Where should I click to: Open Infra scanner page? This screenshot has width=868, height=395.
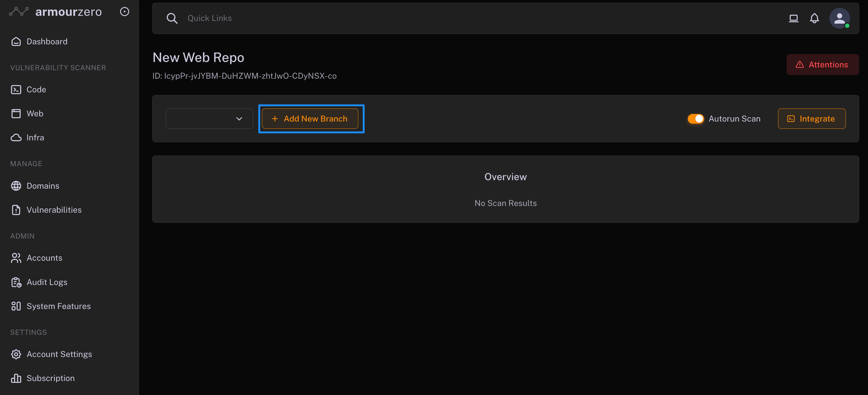point(35,138)
